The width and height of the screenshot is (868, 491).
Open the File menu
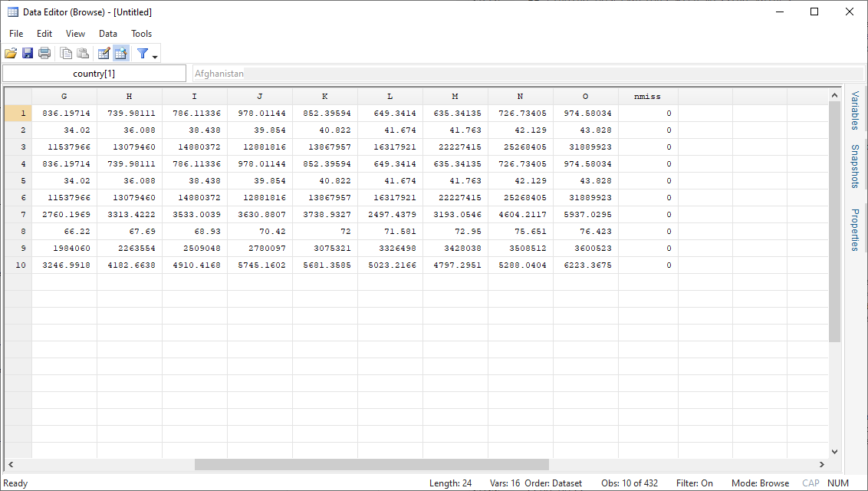[x=16, y=34]
